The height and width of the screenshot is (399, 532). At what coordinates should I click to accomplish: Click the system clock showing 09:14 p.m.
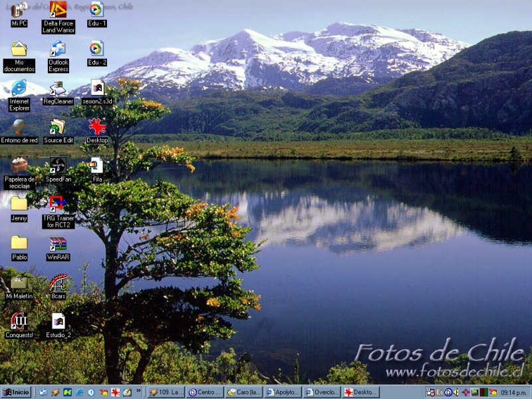pos(514,392)
